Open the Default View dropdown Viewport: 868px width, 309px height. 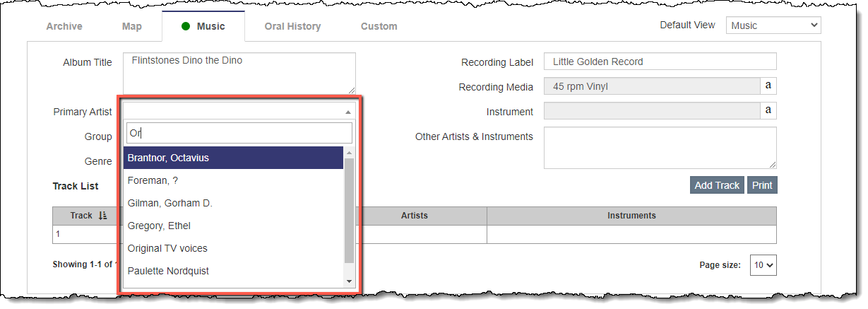773,25
